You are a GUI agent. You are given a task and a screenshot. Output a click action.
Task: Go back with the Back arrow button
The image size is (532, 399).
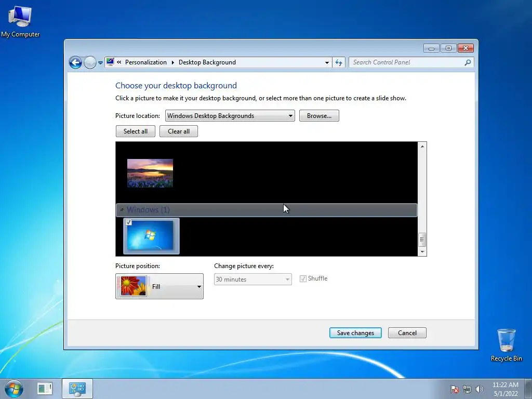(x=75, y=62)
